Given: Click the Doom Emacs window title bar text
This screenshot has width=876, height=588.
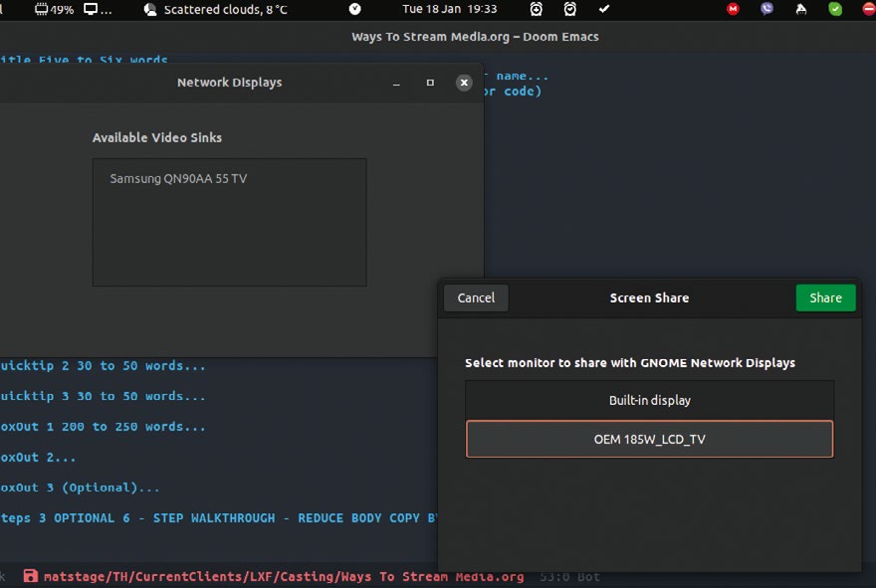Looking at the screenshot, I should (x=475, y=37).
